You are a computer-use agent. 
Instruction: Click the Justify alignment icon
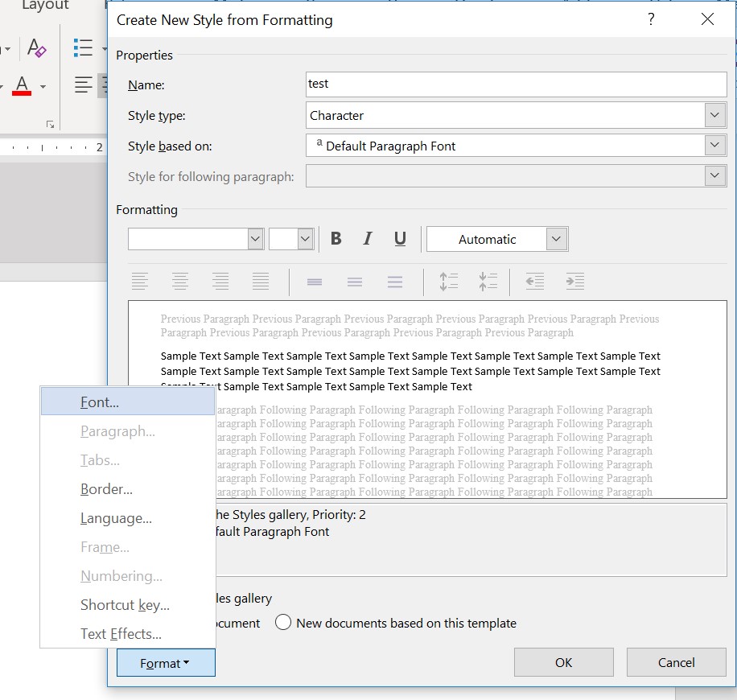point(261,282)
